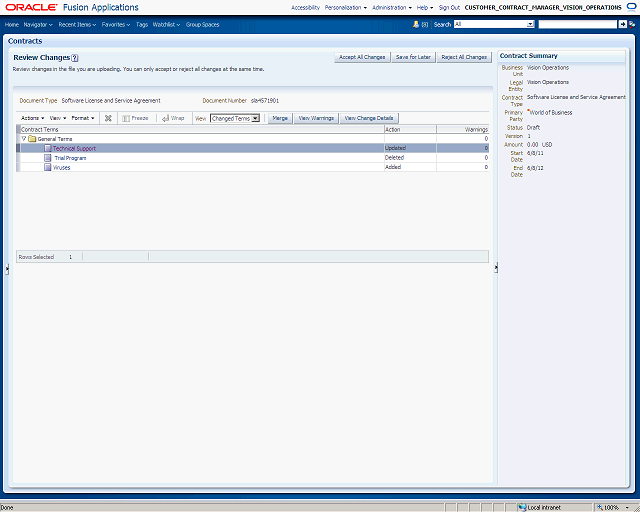The image size is (640, 512).
Task: Click the Local intranet zone icon in status bar
Action: tap(522, 508)
